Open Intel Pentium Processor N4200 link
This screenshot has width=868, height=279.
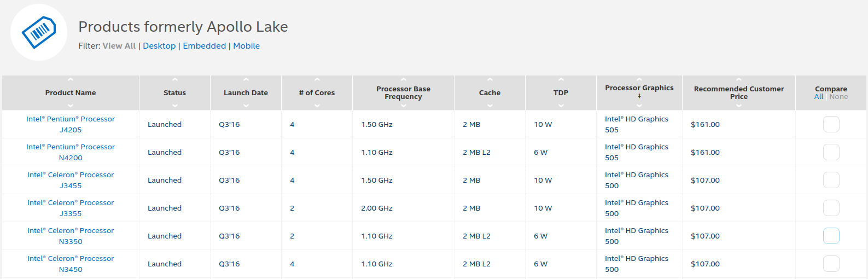click(71, 152)
